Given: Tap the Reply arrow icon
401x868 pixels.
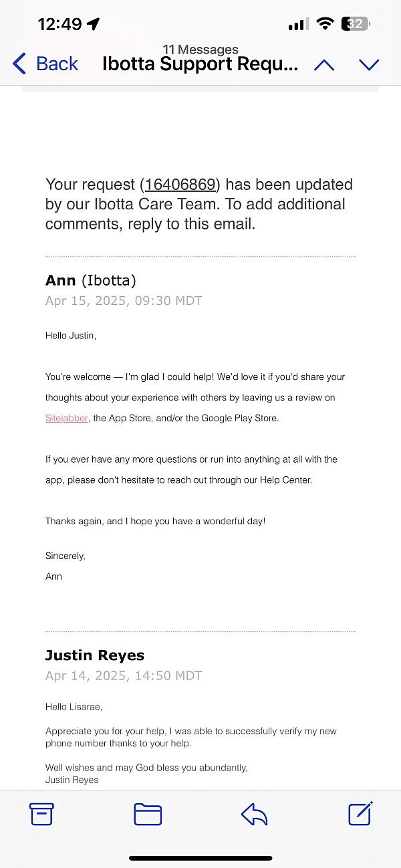Looking at the screenshot, I should point(254,814).
